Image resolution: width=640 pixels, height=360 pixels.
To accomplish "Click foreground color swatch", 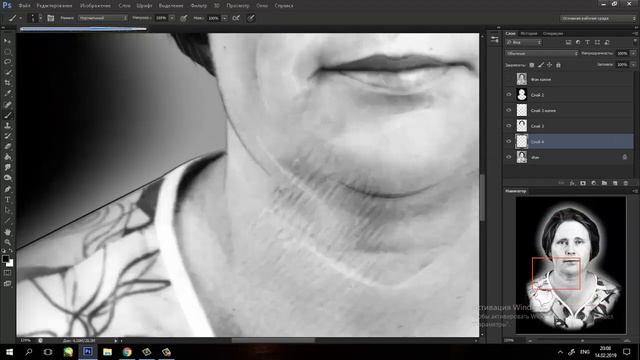I will click(5, 259).
